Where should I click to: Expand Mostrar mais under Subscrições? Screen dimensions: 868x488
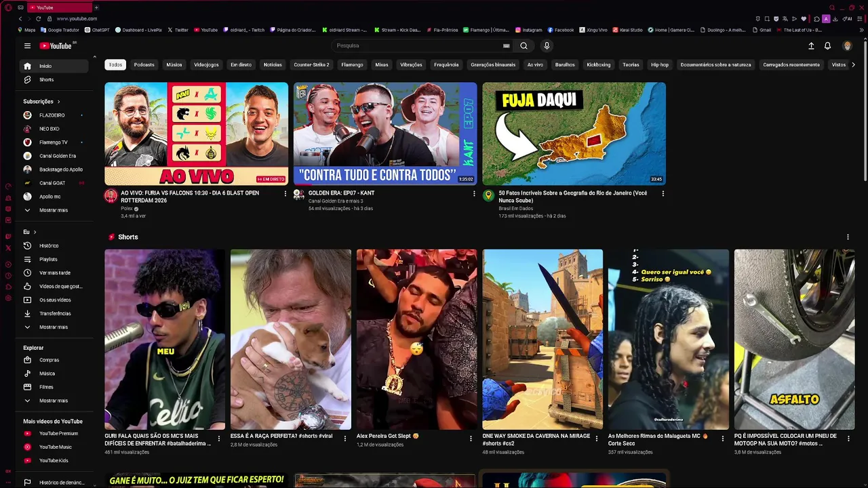(54, 210)
